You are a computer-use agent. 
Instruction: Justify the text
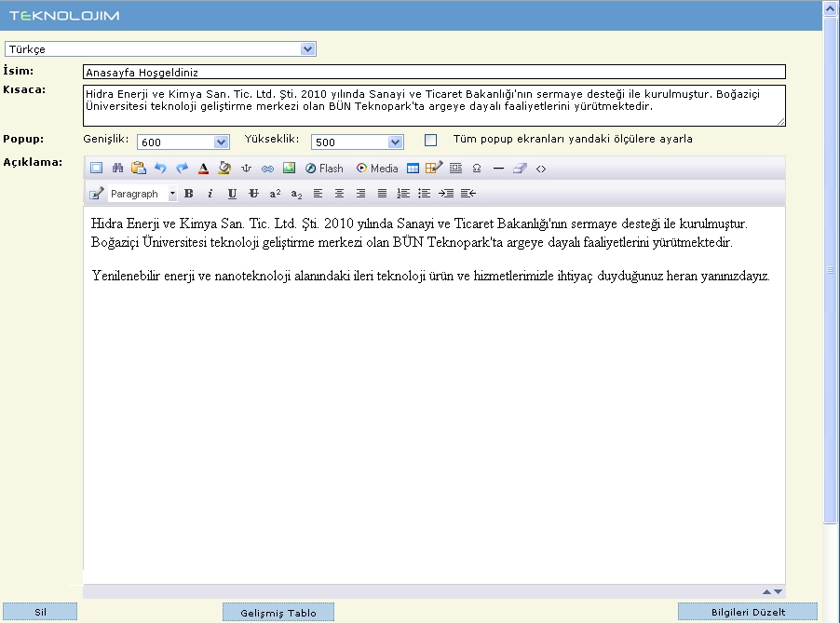coord(382,194)
